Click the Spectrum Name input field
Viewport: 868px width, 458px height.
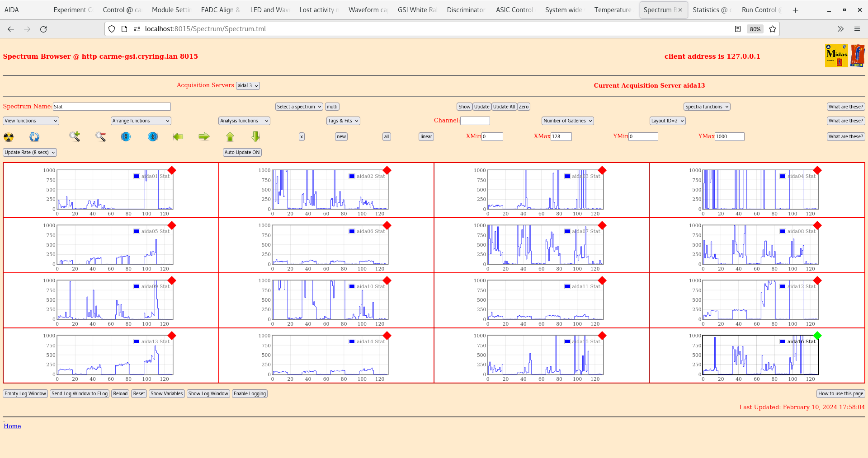(x=112, y=107)
